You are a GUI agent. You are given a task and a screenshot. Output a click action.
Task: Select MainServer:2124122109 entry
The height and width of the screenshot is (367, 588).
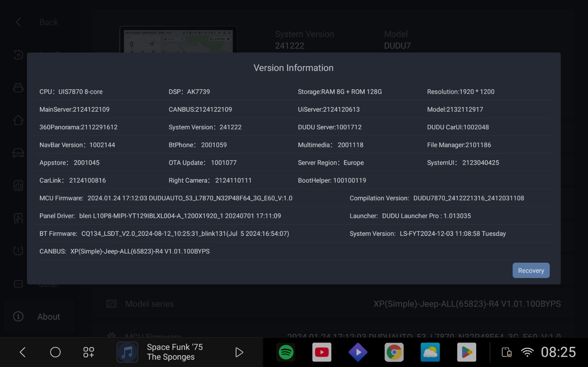click(74, 109)
